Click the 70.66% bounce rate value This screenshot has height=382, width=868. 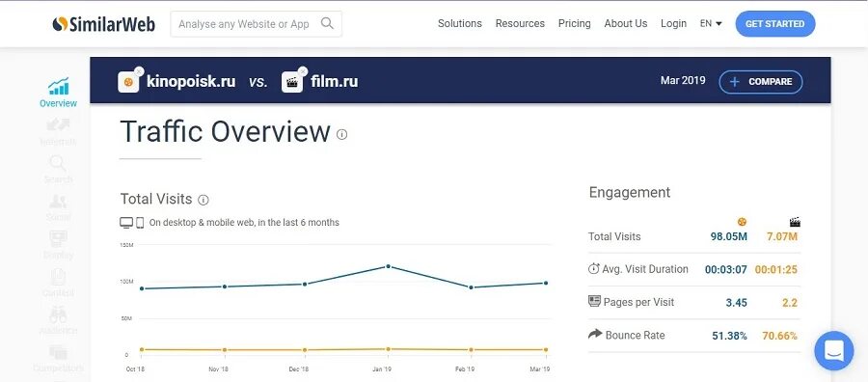coord(779,336)
